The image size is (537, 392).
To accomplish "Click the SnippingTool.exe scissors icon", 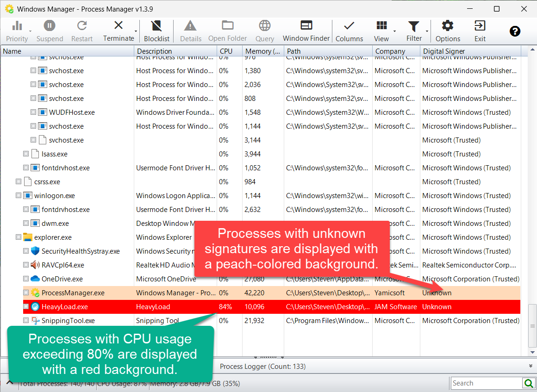I will (35, 320).
